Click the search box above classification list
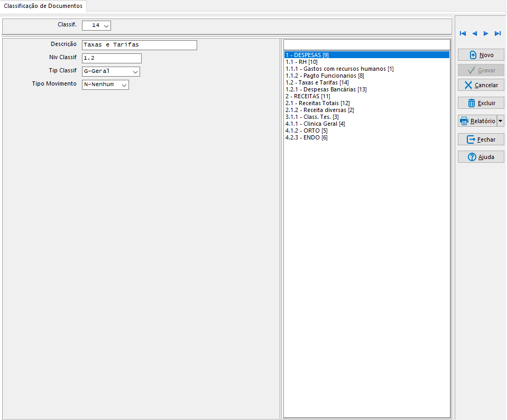Image resolution: width=507 pixels, height=420 pixels. [x=366, y=44]
